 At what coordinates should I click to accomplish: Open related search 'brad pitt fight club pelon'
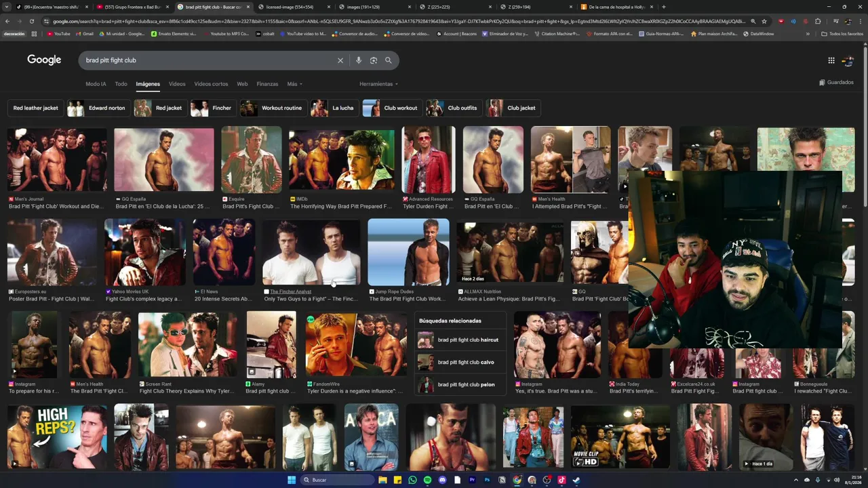[x=460, y=384]
